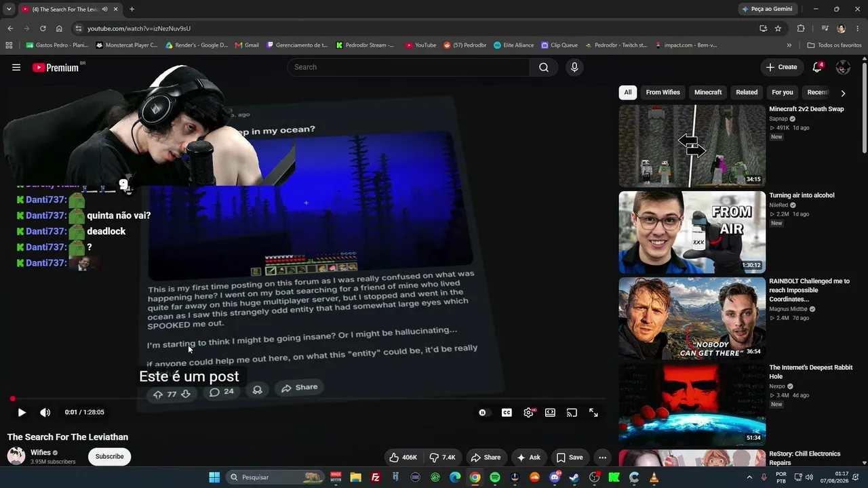Show hidden bookmarks overflow chevron

789,45
